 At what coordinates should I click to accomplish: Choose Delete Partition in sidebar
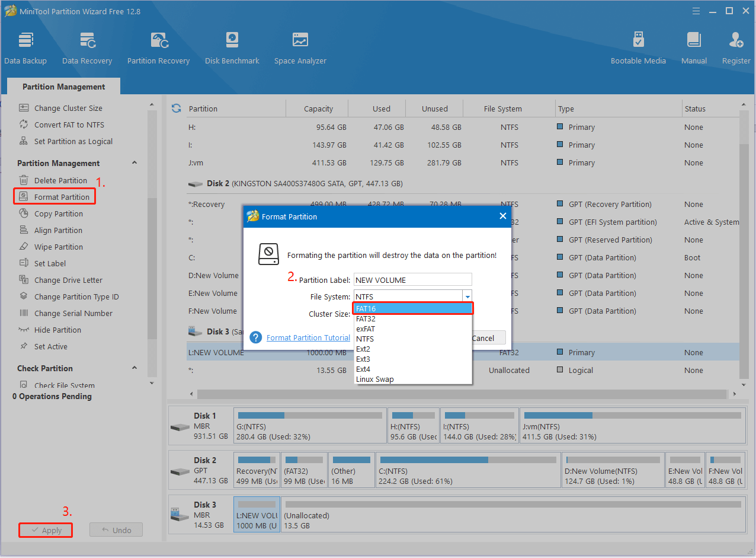pos(60,180)
